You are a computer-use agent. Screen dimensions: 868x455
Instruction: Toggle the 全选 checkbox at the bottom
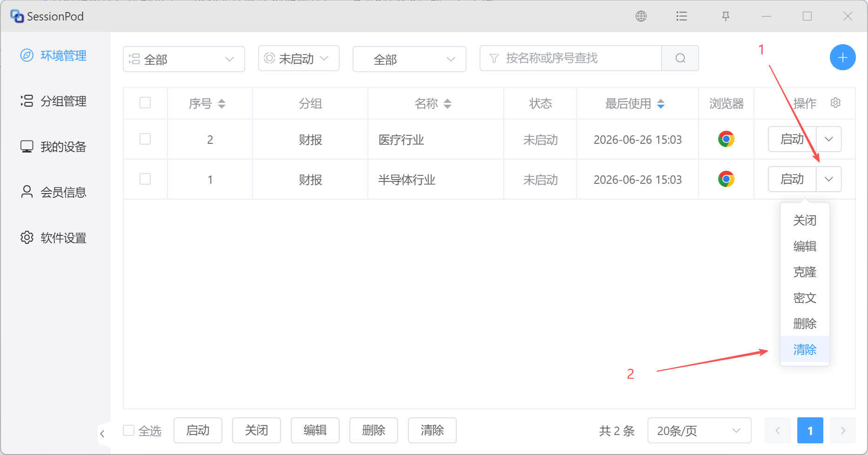[128, 430]
